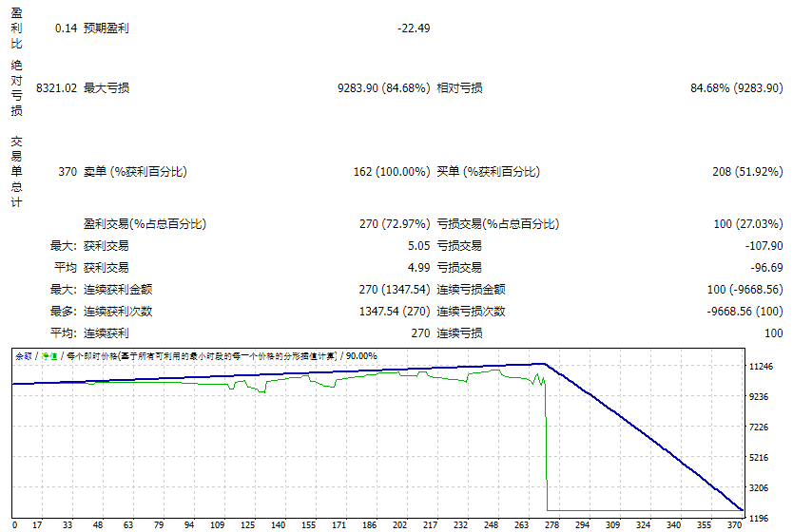Click the long positions value "208 (51.92%)"
Image resolution: width=793 pixels, height=532 pixels.
tap(748, 172)
